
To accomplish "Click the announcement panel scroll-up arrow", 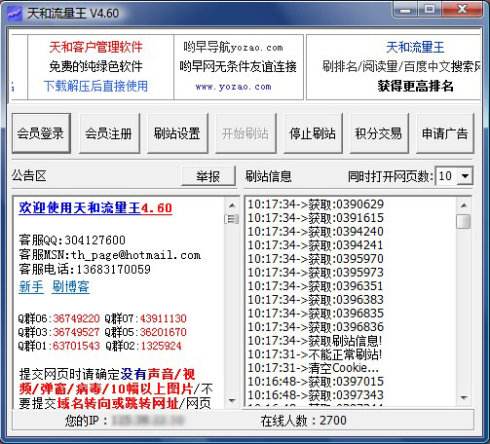I will [232, 205].
